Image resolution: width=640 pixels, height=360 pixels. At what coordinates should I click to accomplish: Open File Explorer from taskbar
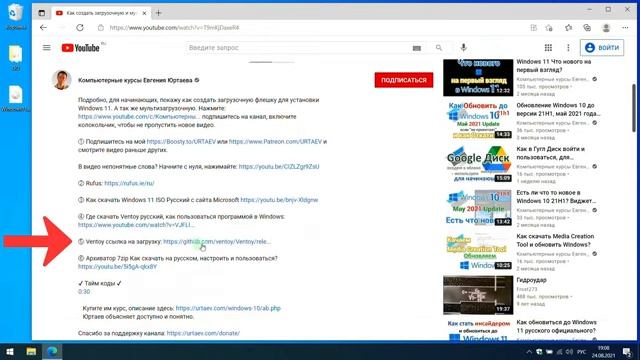pyautogui.click(x=31, y=351)
